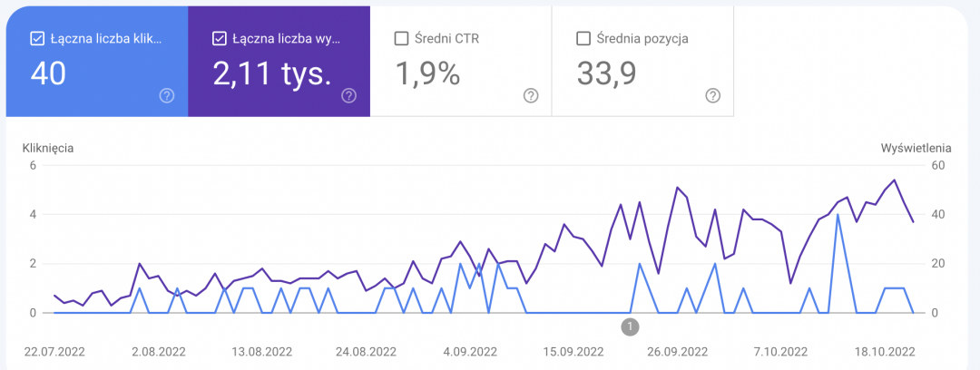Viewport: 980px width, 370px height.
Task: Enable the Średni CTR checkbox
Action: coord(401,39)
